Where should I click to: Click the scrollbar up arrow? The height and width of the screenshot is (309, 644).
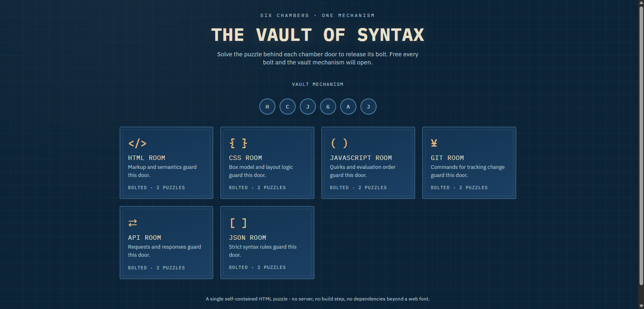[x=641, y=3]
